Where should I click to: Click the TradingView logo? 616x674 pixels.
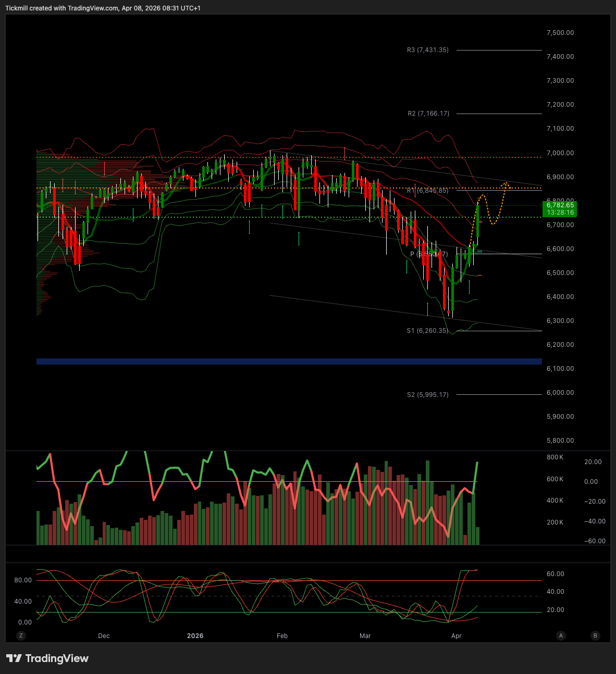tap(47, 658)
